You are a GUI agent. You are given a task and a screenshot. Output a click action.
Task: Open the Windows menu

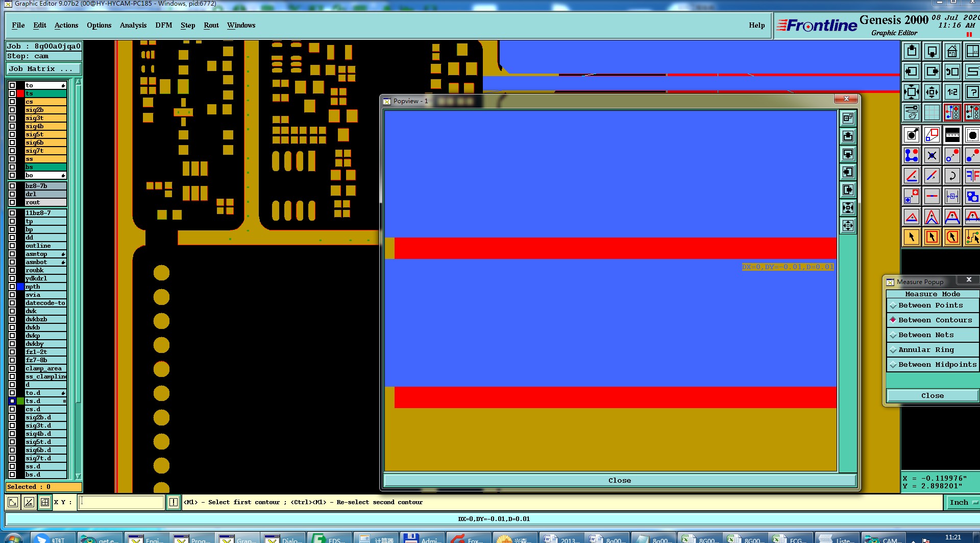[241, 25]
